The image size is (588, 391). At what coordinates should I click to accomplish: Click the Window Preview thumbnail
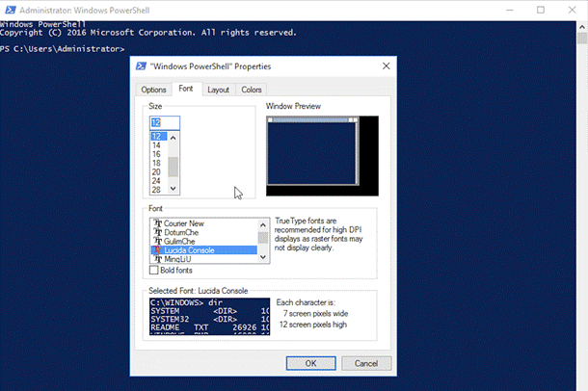[322, 156]
